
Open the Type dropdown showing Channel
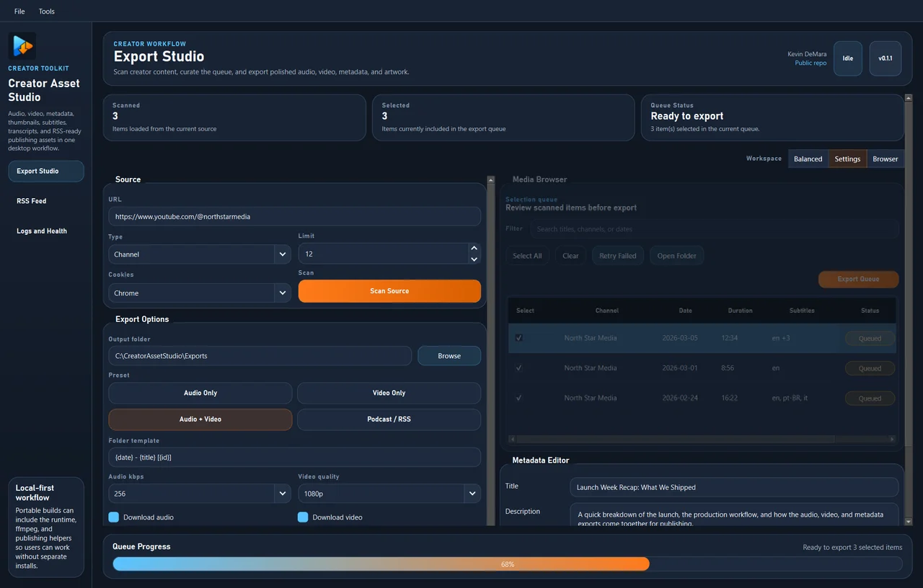[x=200, y=254]
